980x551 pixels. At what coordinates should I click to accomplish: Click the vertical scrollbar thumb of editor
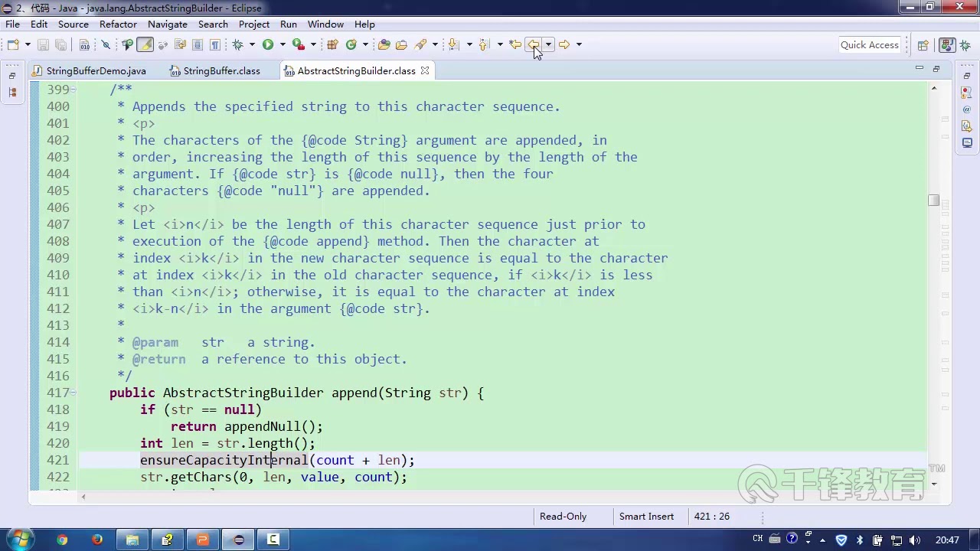coord(933,201)
